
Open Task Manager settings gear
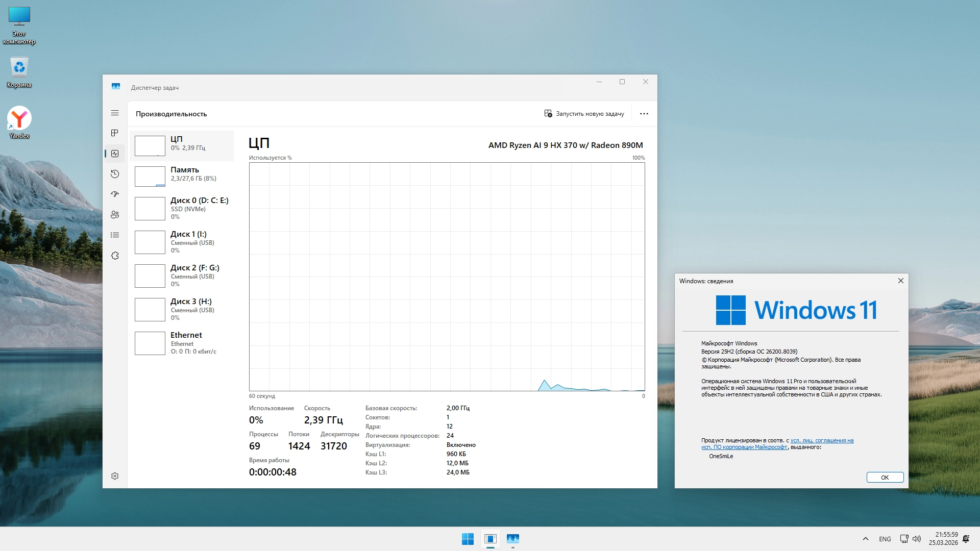pos(115,476)
